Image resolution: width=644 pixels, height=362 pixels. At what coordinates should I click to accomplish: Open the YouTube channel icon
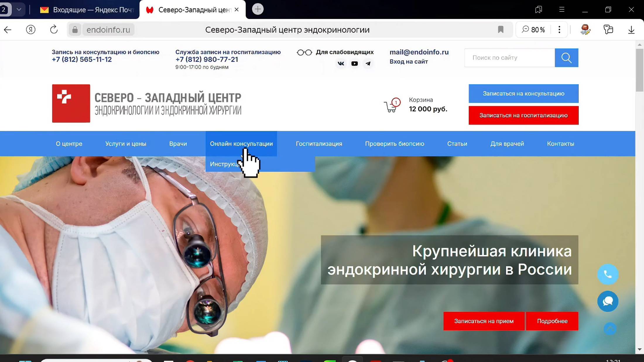coord(354,64)
